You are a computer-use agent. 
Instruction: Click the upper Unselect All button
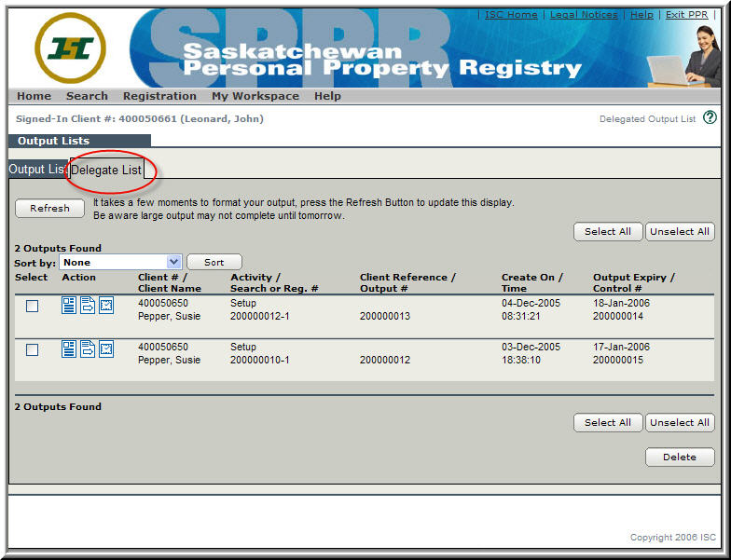tap(680, 231)
